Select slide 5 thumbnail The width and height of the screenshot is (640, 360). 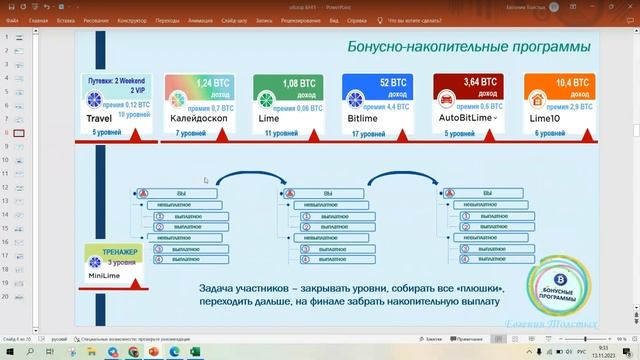click(19, 92)
